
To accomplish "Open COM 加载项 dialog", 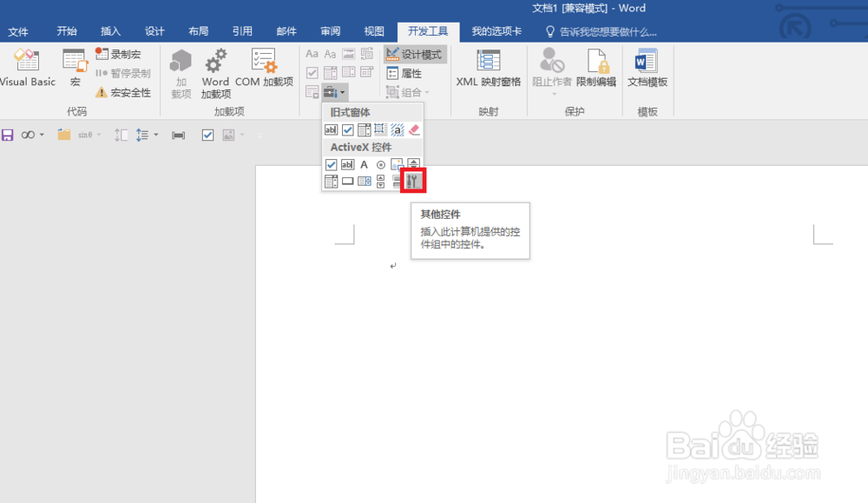I will tap(264, 68).
